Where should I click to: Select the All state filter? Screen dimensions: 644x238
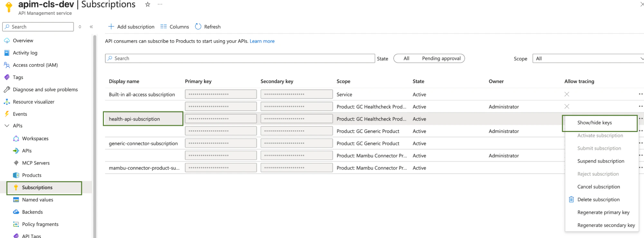tap(407, 58)
